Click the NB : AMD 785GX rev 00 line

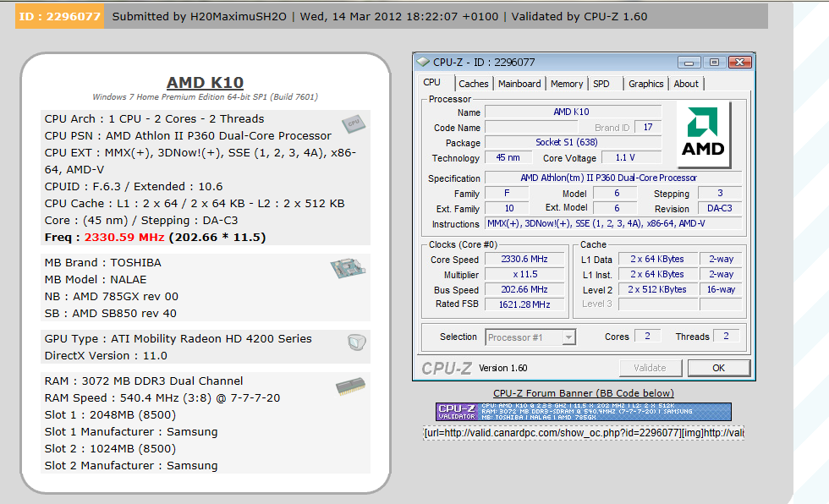(112, 296)
